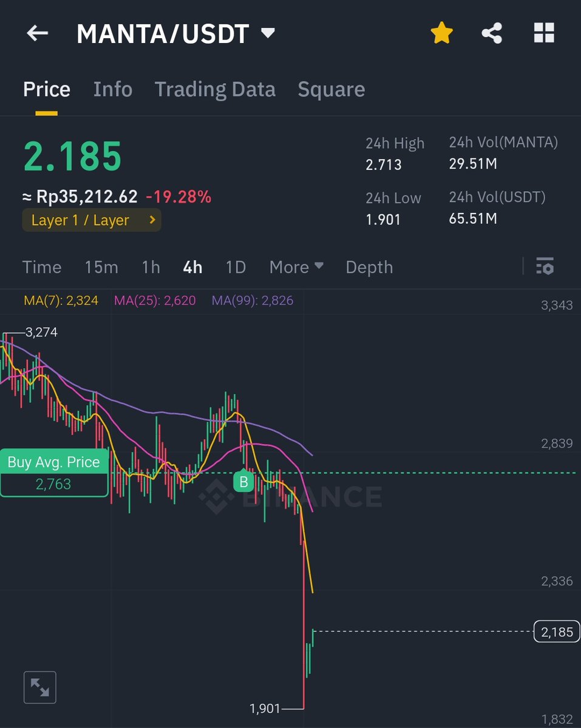
Task: Open the grid layout icon
Action: 544,33
